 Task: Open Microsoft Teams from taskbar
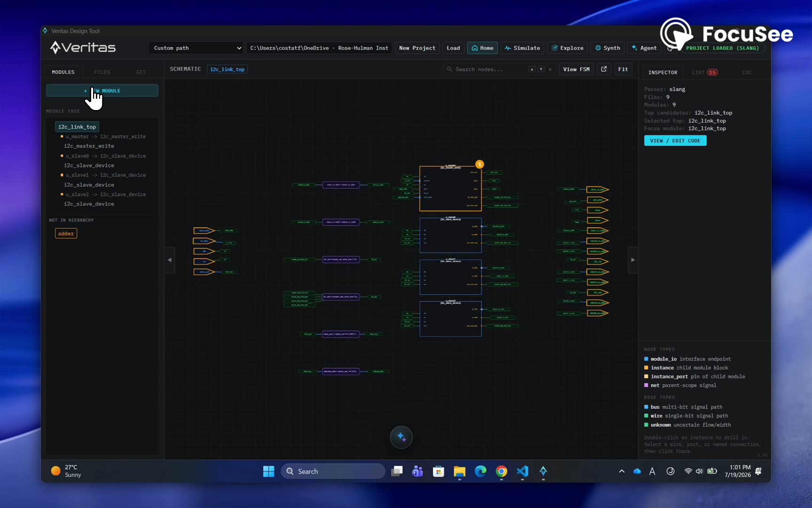tap(417, 471)
